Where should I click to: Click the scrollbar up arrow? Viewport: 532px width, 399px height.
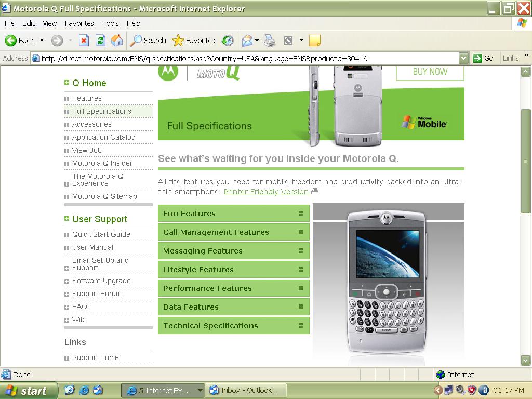pyautogui.click(x=525, y=72)
